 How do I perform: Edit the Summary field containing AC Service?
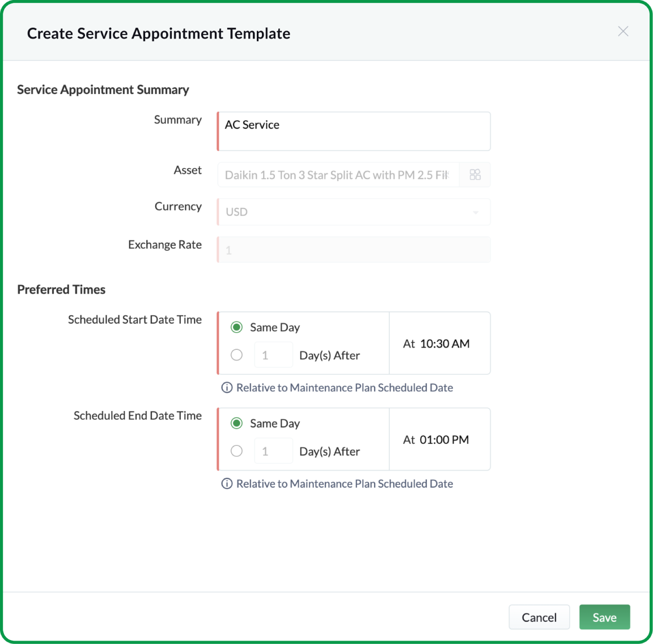[353, 131]
